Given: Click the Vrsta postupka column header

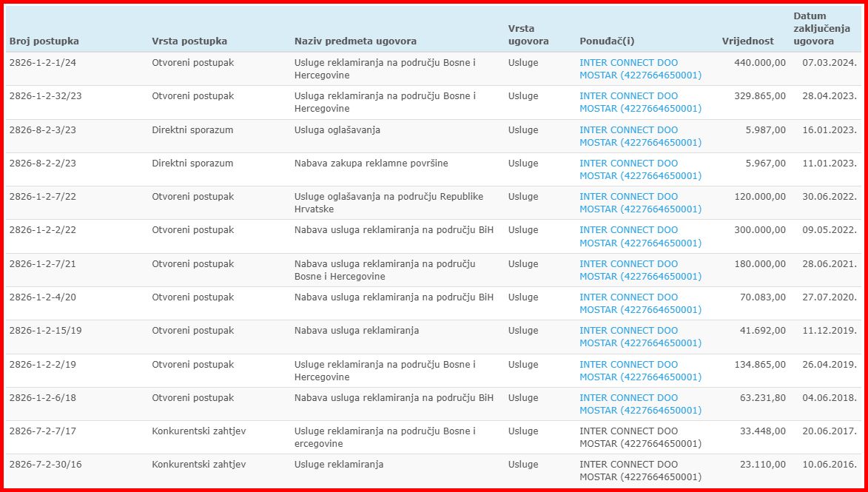Looking at the screenshot, I should pyautogui.click(x=189, y=41).
